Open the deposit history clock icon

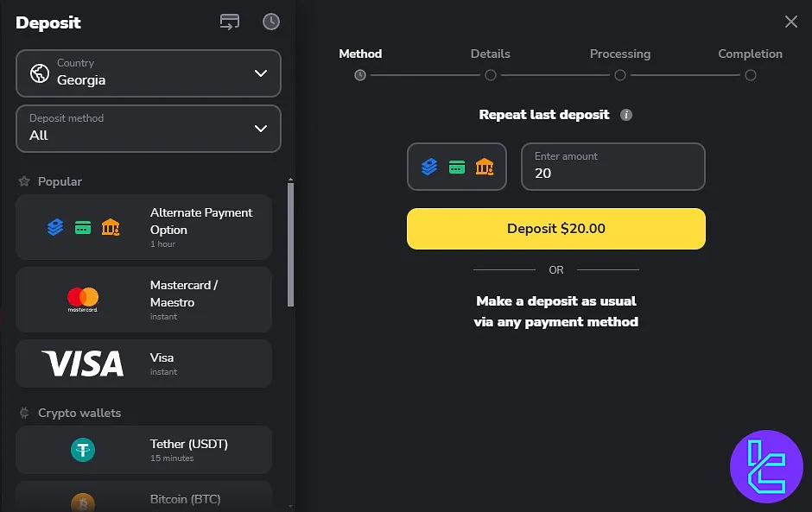271,22
